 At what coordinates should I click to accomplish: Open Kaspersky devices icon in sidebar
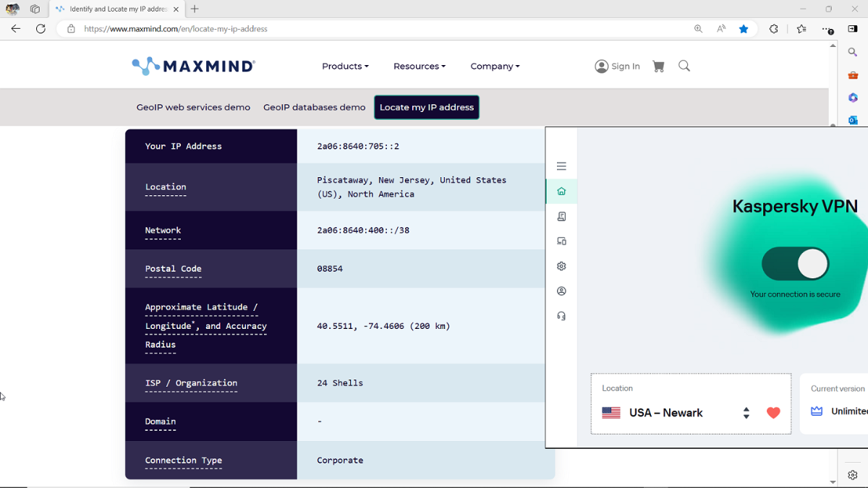[x=561, y=241]
